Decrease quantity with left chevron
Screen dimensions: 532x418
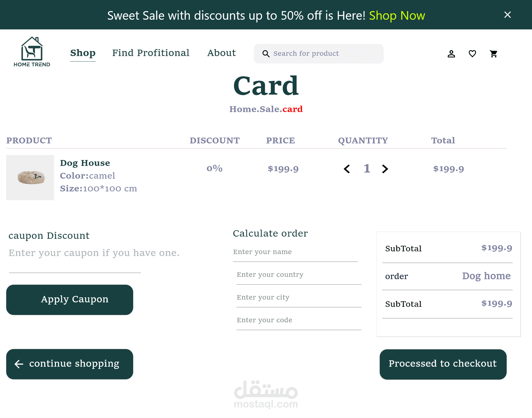(x=347, y=169)
